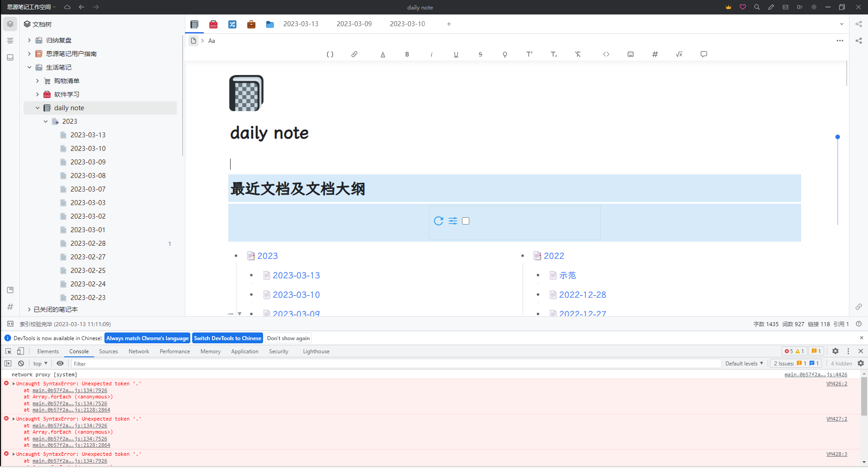Screen dimensions: 868x468
Task: Click the heart sponsor icon
Action: tap(743, 7)
